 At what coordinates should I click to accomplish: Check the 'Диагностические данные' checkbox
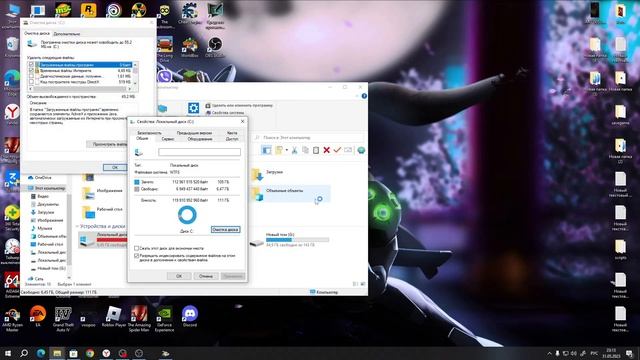point(31,76)
